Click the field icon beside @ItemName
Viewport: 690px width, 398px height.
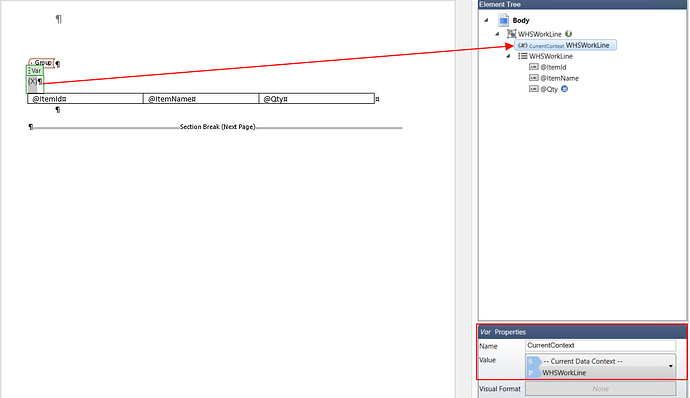pos(533,78)
